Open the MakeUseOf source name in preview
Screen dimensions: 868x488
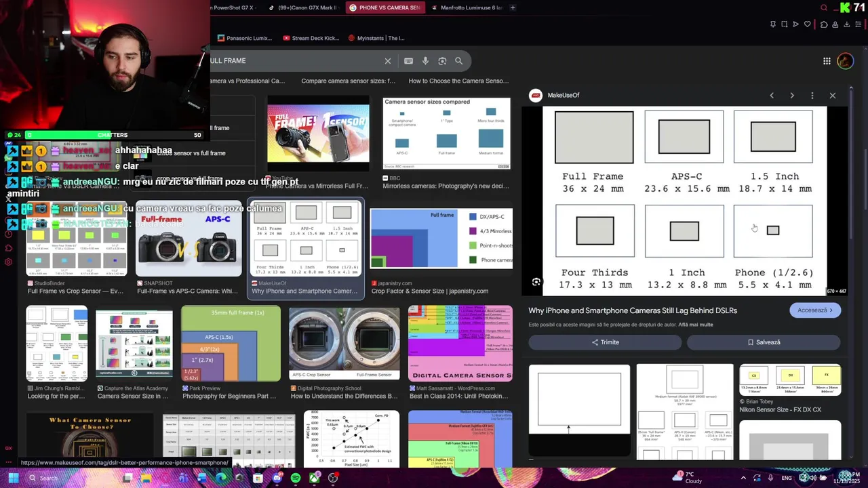click(x=564, y=96)
